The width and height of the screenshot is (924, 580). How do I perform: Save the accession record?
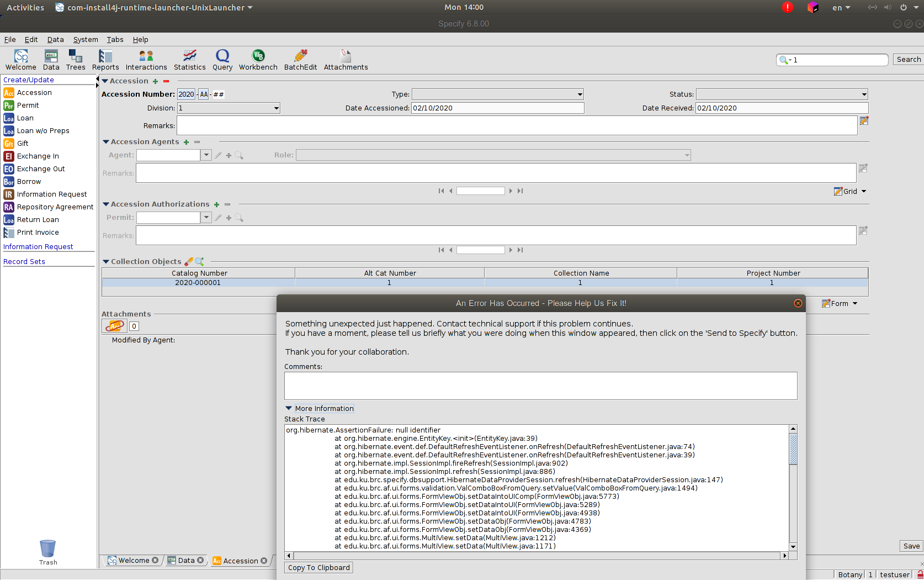pyautogui.click(x=911, y=546)
